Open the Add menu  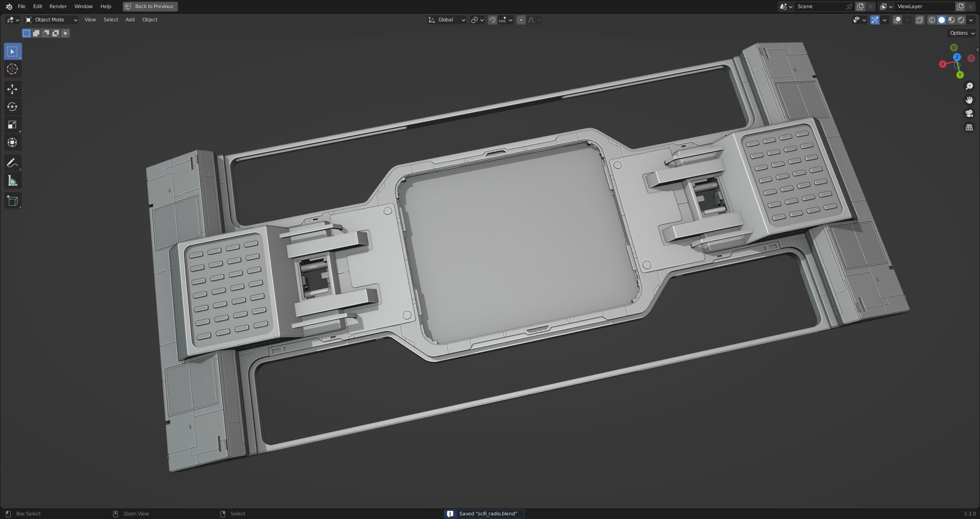point(130,19)
